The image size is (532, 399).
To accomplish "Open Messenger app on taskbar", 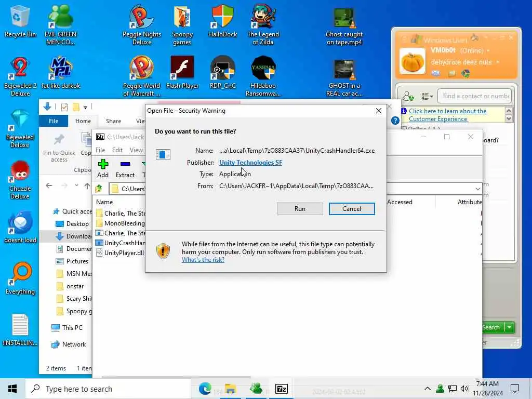I will [x=256, y=389].
